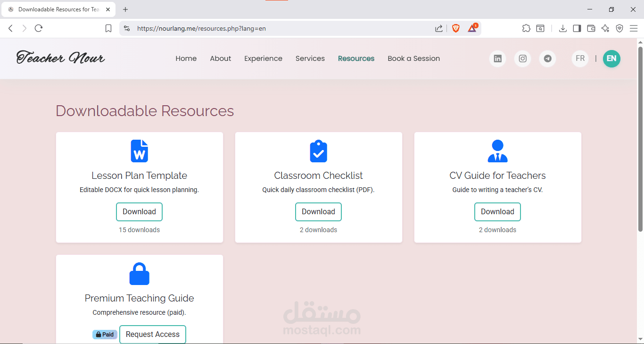This screenshot has width=644, height=344.
Task: Open the Instagram profile icon
Action: [522, 59]
